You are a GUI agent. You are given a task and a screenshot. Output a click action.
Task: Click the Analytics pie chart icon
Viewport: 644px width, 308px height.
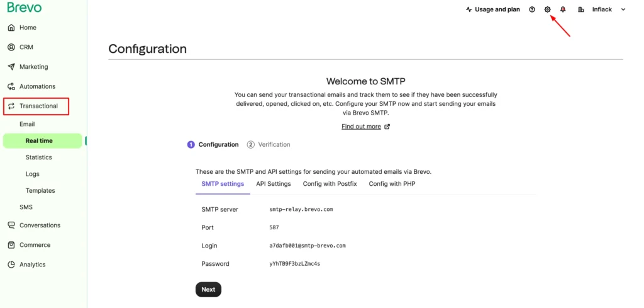(x=11, y=265)
